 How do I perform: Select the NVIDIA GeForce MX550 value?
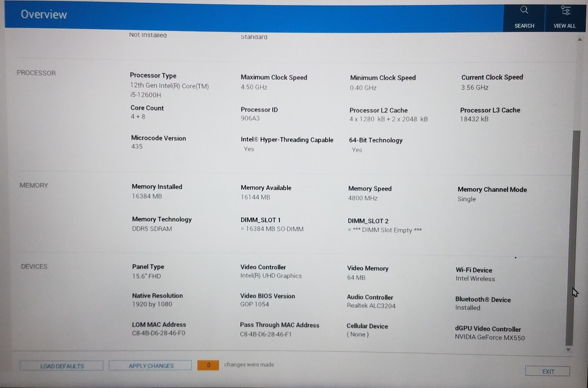pos(490,338)
